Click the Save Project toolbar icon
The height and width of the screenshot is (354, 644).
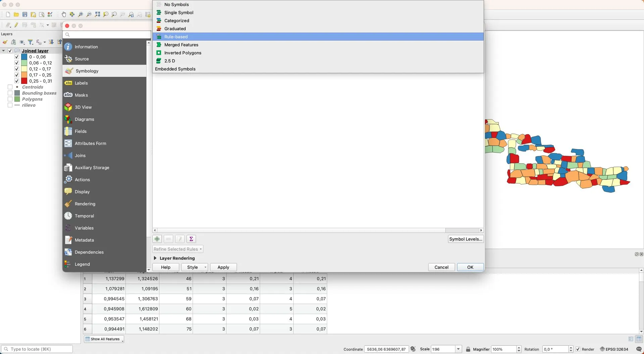(25, 14)
